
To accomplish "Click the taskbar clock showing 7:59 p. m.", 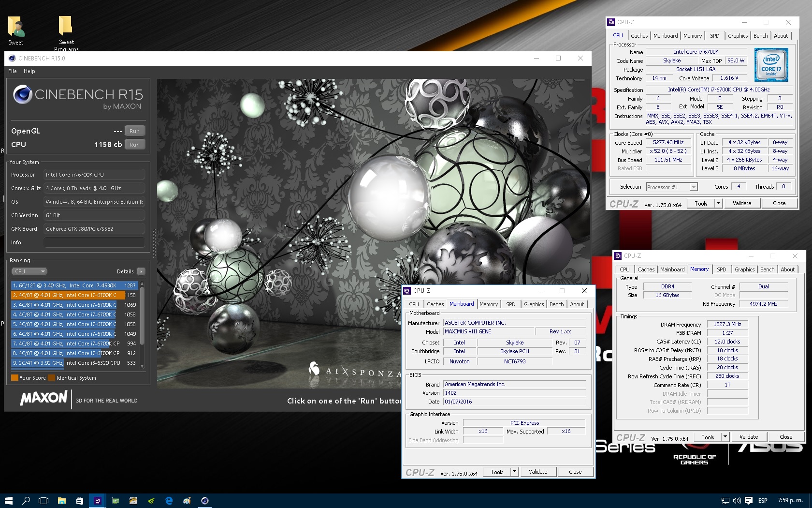I will pyautogui.click(x=790, y=501).
